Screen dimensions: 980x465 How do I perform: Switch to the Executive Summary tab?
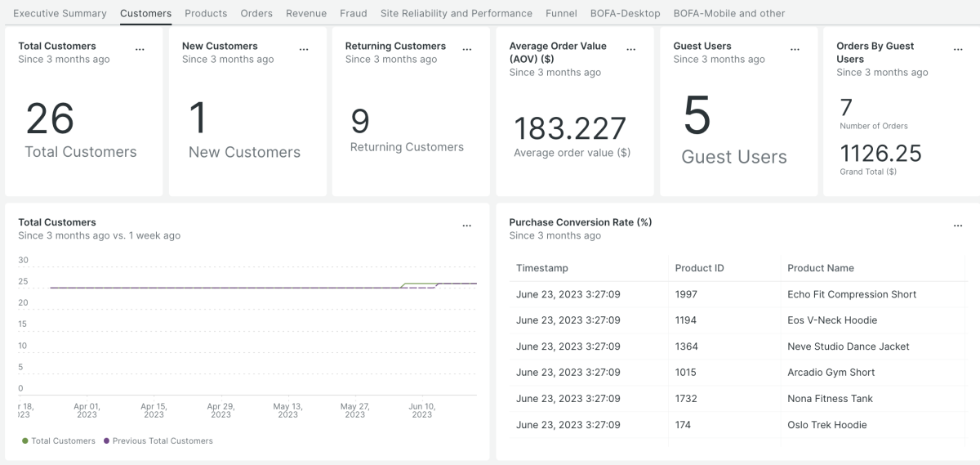[x=60, y=13]
